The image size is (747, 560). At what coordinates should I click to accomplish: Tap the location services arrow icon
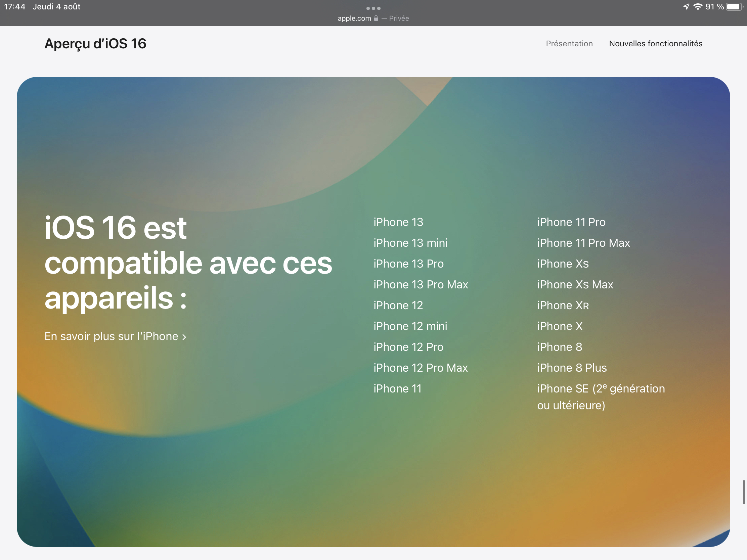coord(686,7)
